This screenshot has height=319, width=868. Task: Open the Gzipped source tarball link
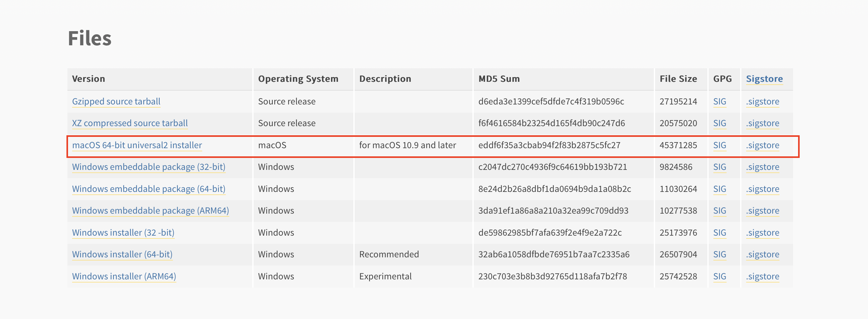click(x=116, y=102)
